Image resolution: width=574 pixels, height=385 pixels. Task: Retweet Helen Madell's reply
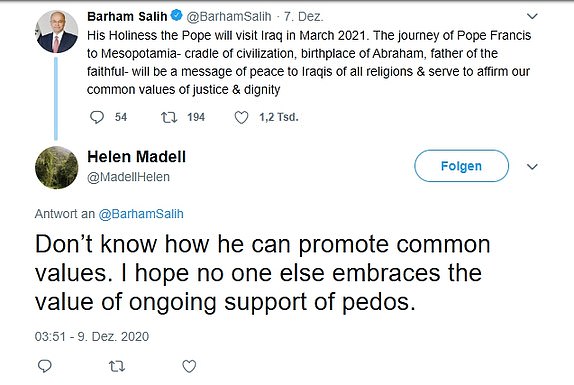(117, 366)
